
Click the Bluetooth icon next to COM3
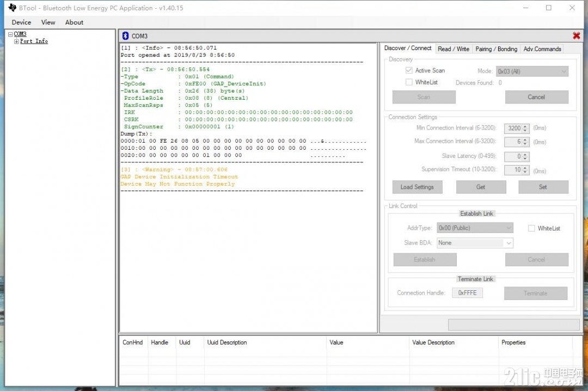(126, 35)
